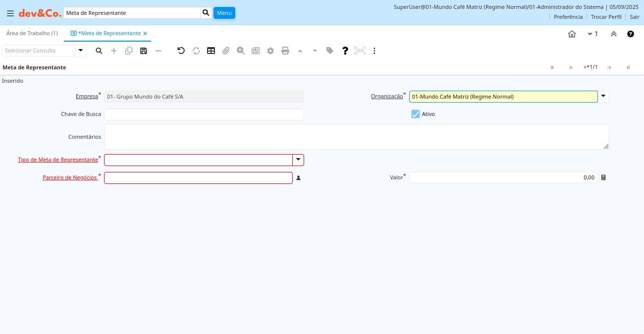Image resolution: width=644 pixels, height=334 pixels.
Task: Click the Help question mark in toolbar
Action: (x=345, y=51)
